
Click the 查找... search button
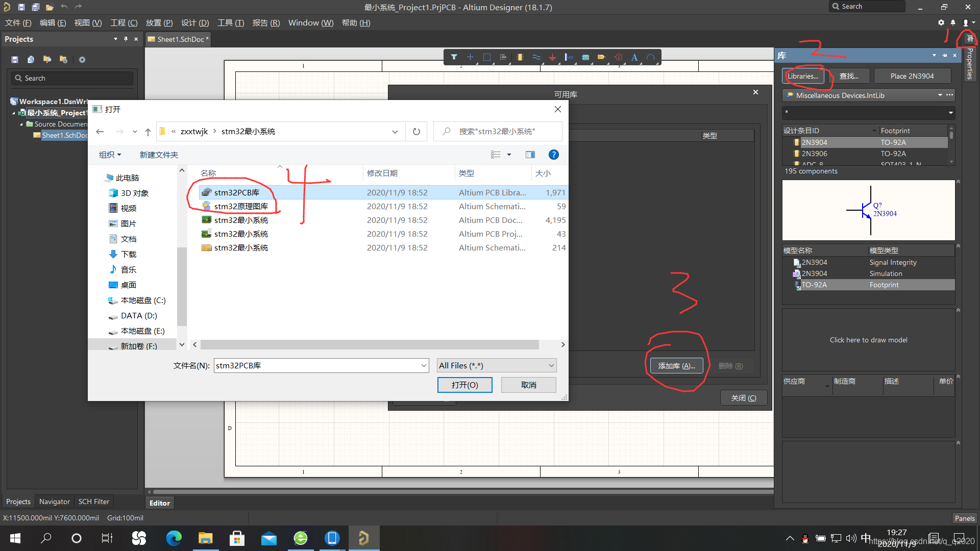(849, 76)
